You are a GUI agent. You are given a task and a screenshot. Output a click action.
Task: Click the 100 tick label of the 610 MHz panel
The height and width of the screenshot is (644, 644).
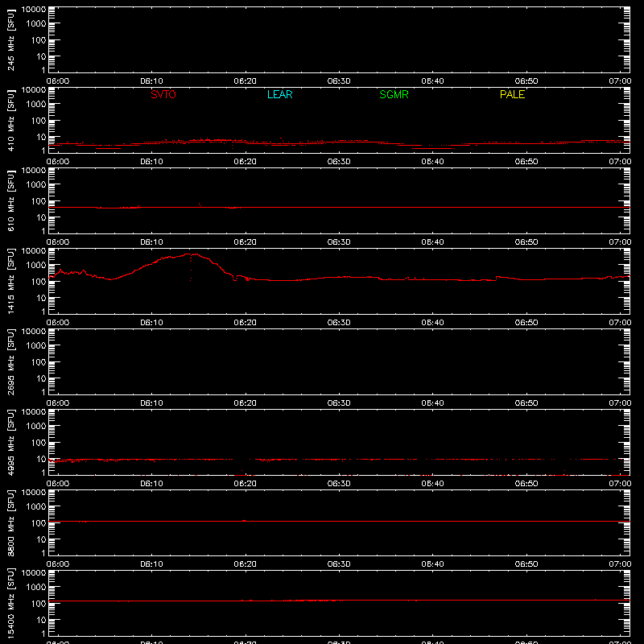(x=39, y=201)
